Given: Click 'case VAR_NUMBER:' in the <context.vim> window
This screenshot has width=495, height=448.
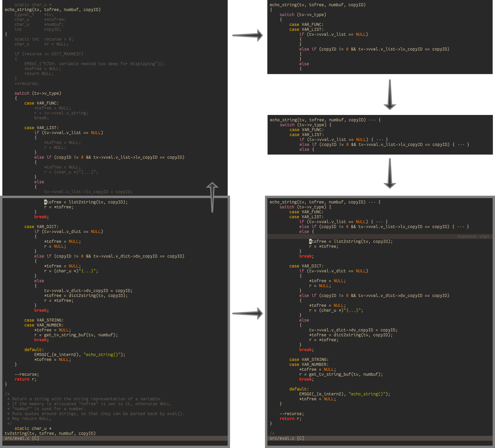Looking at the screenshot, I should click(x=309, y=364).
